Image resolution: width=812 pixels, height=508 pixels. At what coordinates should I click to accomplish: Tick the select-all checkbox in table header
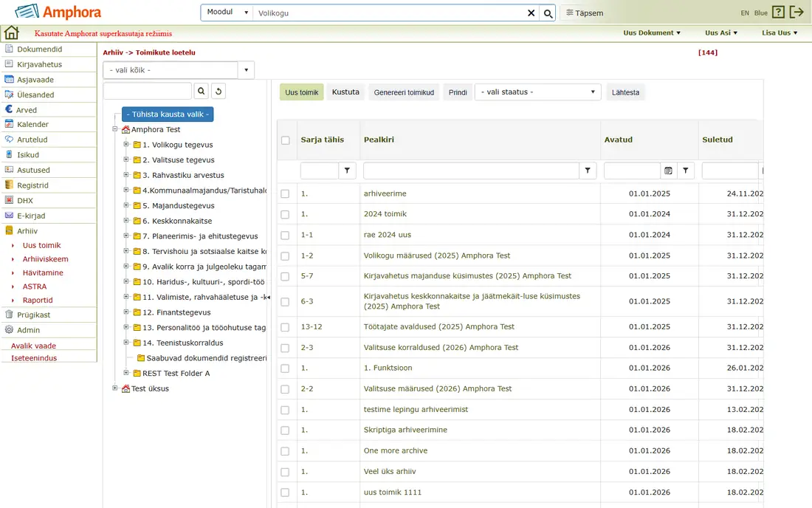(286, 140)
